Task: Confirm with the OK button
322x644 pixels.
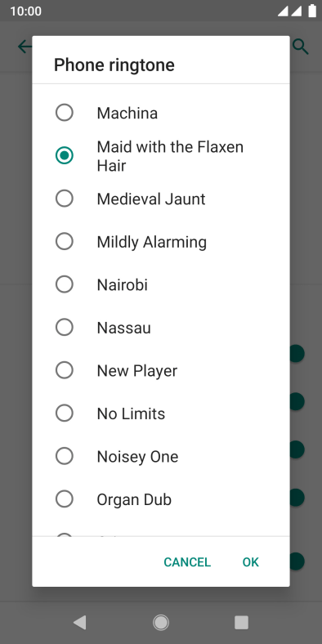Action: click(x=251, y=561)
